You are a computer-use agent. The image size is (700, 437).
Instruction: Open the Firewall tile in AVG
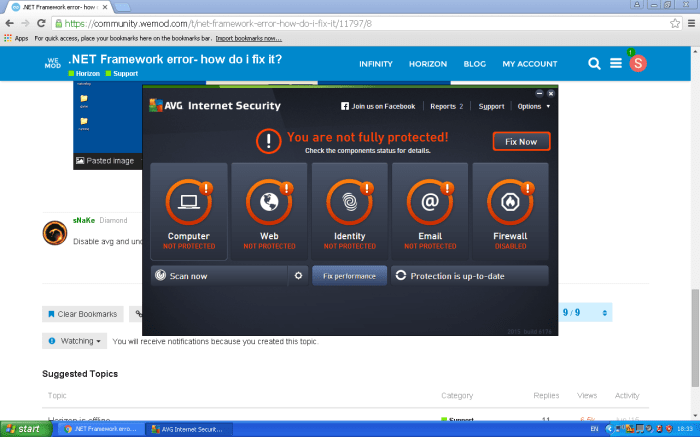pyautogui.click(x=510, y=211)
